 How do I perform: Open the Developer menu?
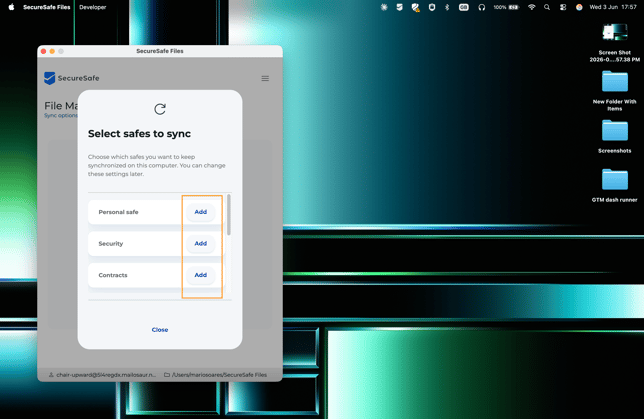click(93, 7)
